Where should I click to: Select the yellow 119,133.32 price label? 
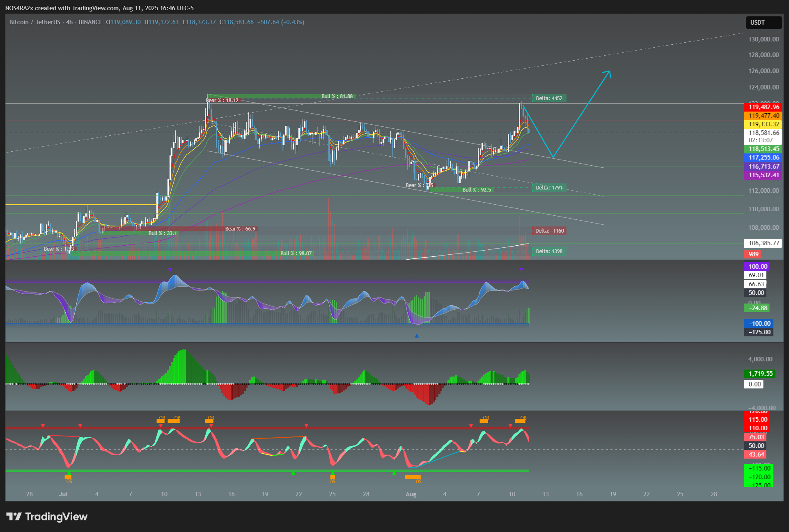tap(763, 124)
